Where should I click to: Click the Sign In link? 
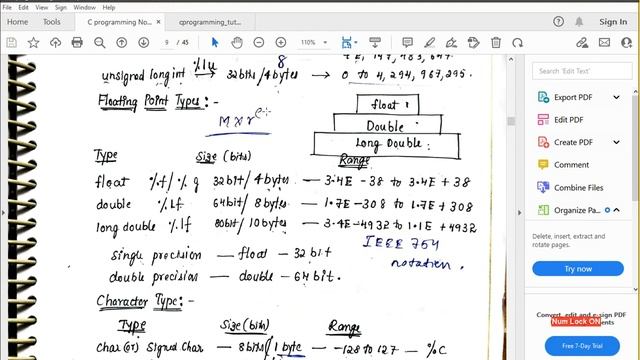pos(613,22)
